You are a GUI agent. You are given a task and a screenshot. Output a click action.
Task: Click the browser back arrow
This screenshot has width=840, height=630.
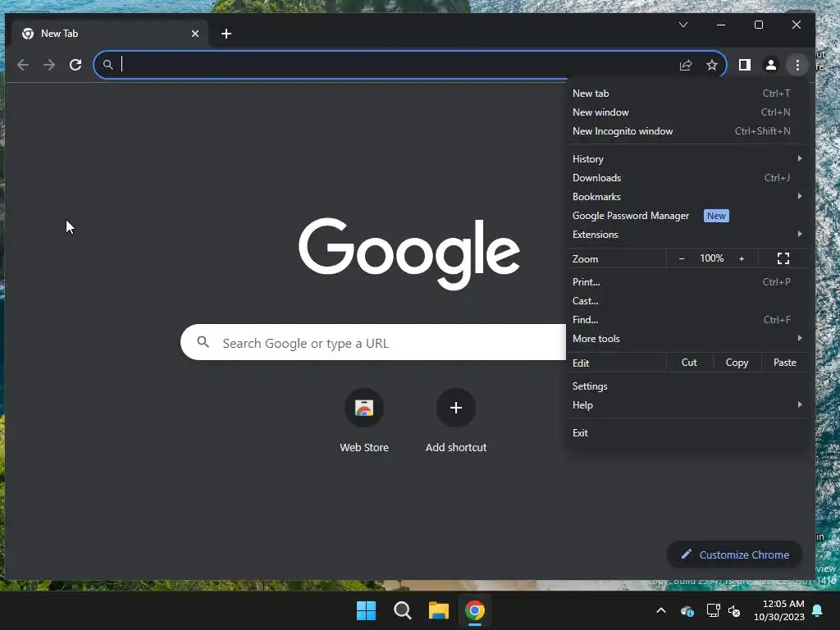tap(22, 65)
